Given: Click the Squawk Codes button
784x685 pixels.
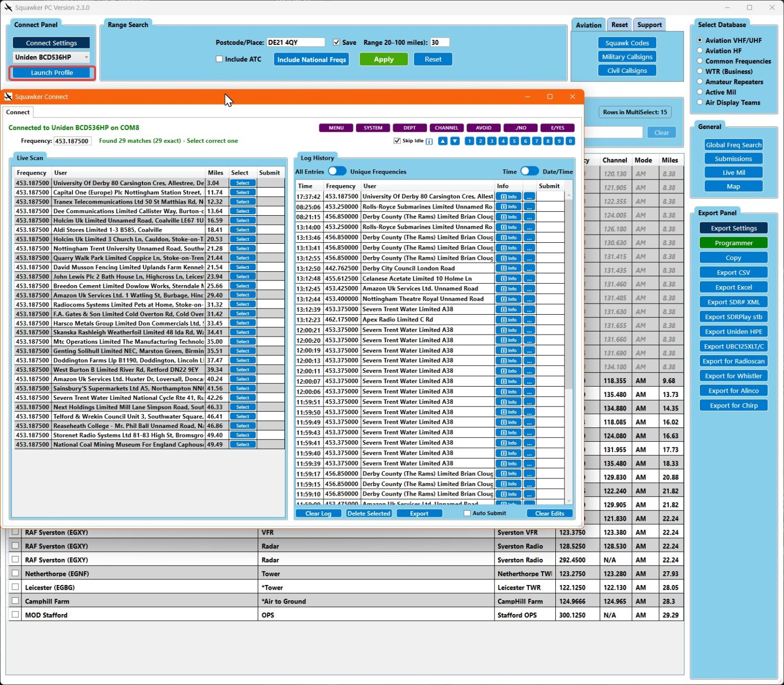Looking at the screenshot, I should coord(627,43).
